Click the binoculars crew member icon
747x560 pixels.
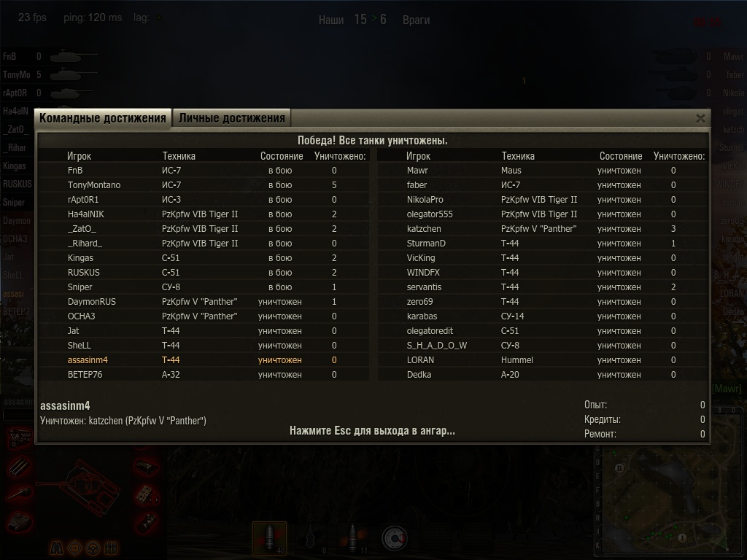[57, 548]
